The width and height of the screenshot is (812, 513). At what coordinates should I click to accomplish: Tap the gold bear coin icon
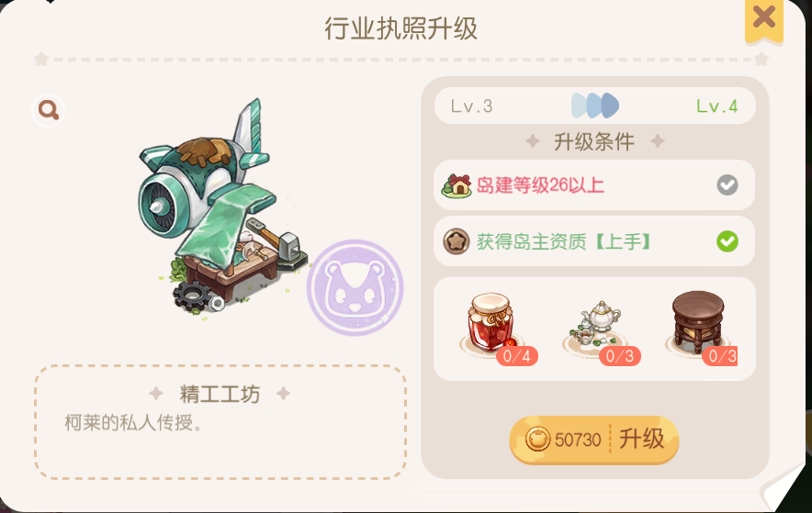(537, 440)
